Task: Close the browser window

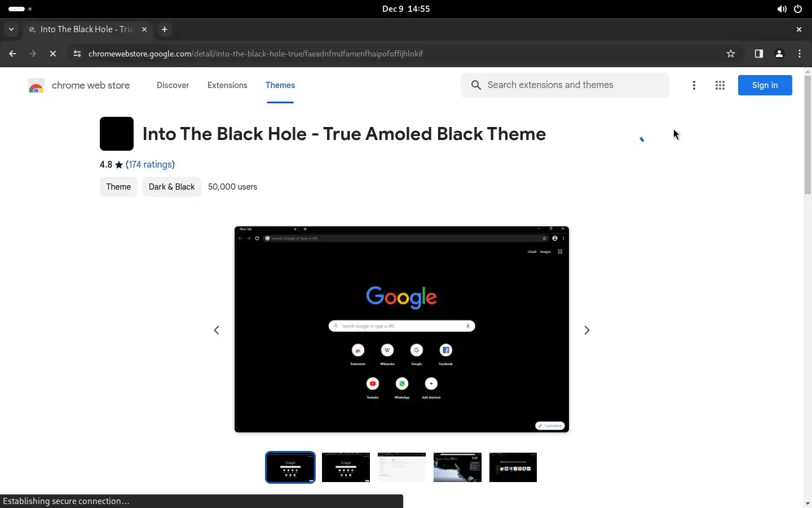Action: 798,29
